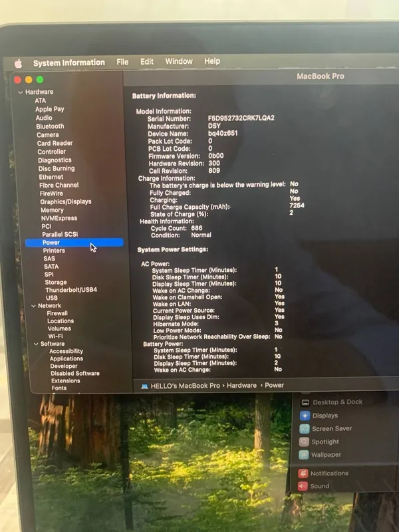Select Locations under Network
The image size is (399, 532).
click(x=61, y=321)
